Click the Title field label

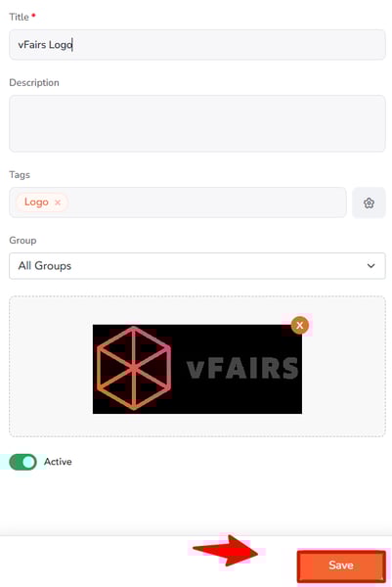pos(20,17)
